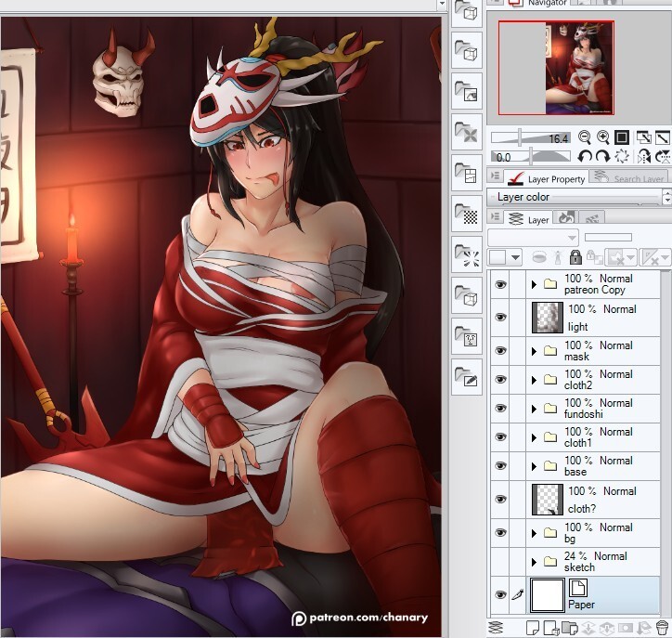Expand the fundoshi folder

(x=534, y=409)
